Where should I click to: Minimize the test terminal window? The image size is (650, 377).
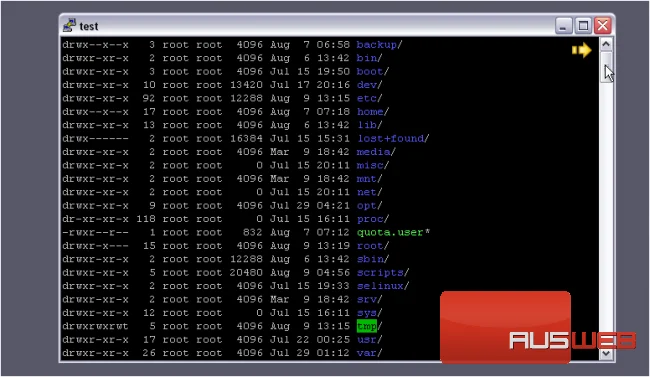coord(563,26)
